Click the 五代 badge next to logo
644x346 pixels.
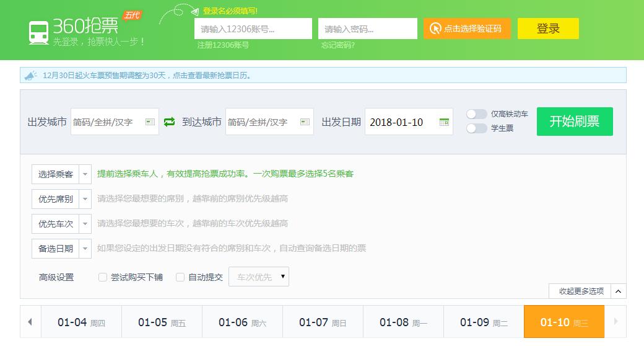coord(132,16)
